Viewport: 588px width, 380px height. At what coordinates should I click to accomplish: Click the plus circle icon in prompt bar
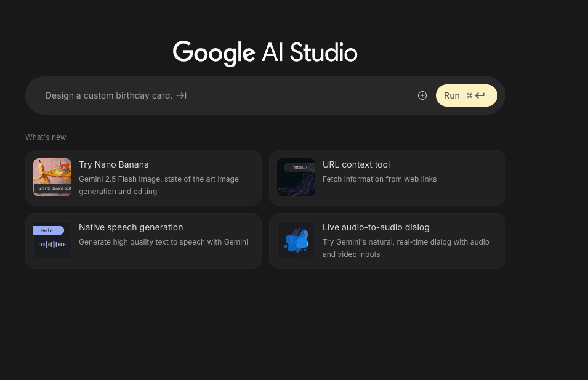(422, 95)
